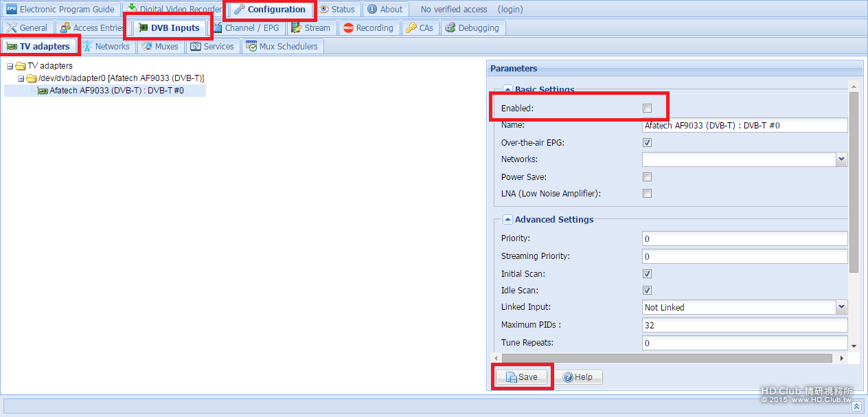Click the Parameters panel vertical scrollbar

(854, 182)
